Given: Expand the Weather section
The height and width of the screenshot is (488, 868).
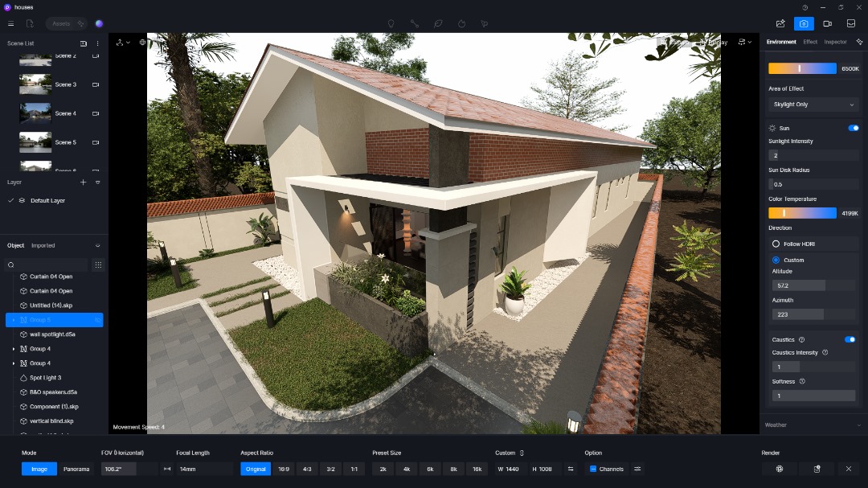Looking at the screenshot, I should click(x=813, y=424).
